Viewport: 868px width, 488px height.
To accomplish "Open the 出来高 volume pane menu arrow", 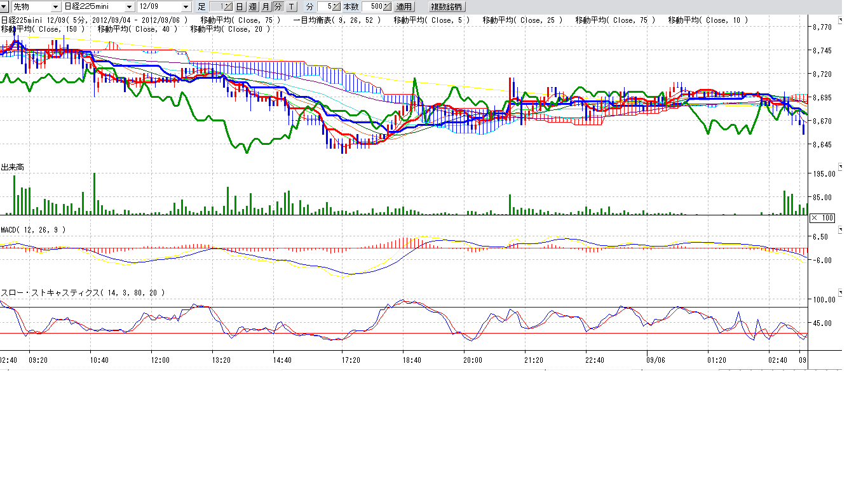I will (841, 167).
